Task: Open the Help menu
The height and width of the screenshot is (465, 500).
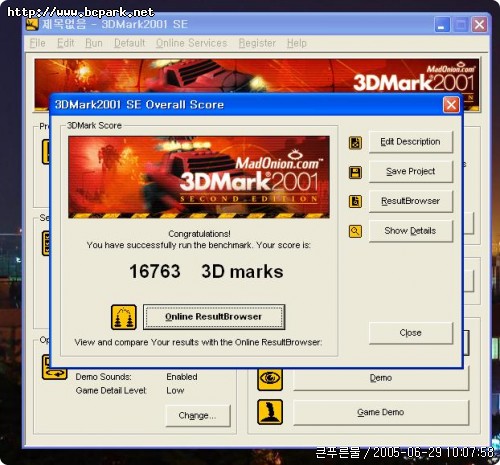Action: pos(297,43)
